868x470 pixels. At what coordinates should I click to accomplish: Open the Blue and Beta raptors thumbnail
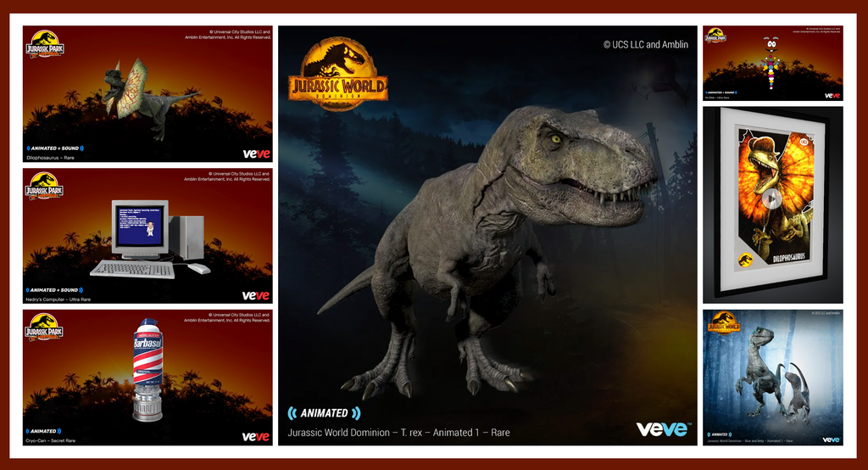click(x=773, y=378)
